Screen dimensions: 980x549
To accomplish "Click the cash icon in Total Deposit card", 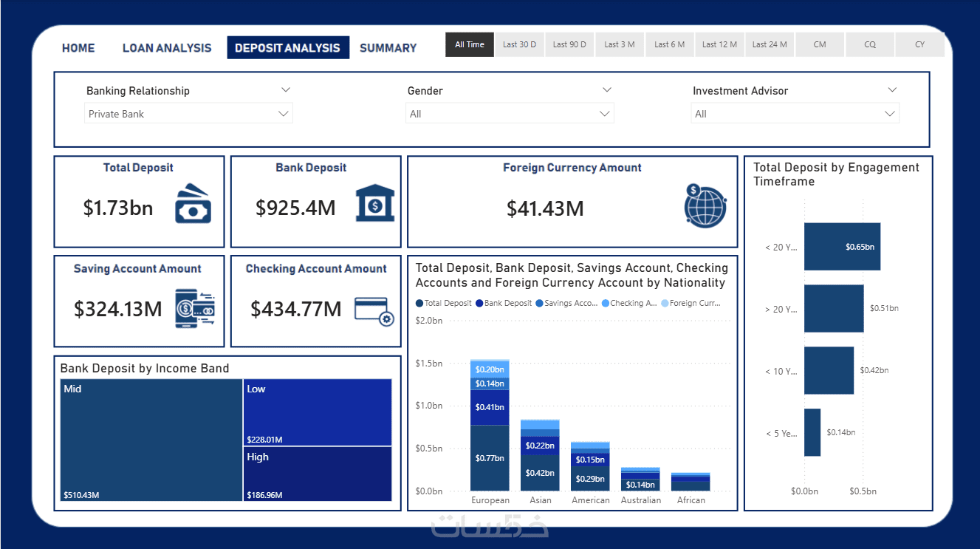I will pos(193,203).
